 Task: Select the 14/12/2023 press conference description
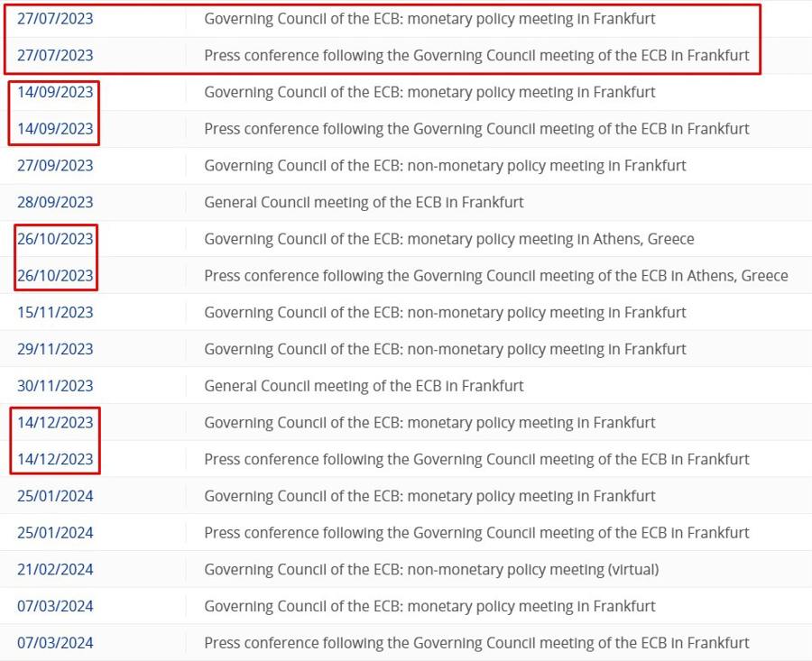476,460
